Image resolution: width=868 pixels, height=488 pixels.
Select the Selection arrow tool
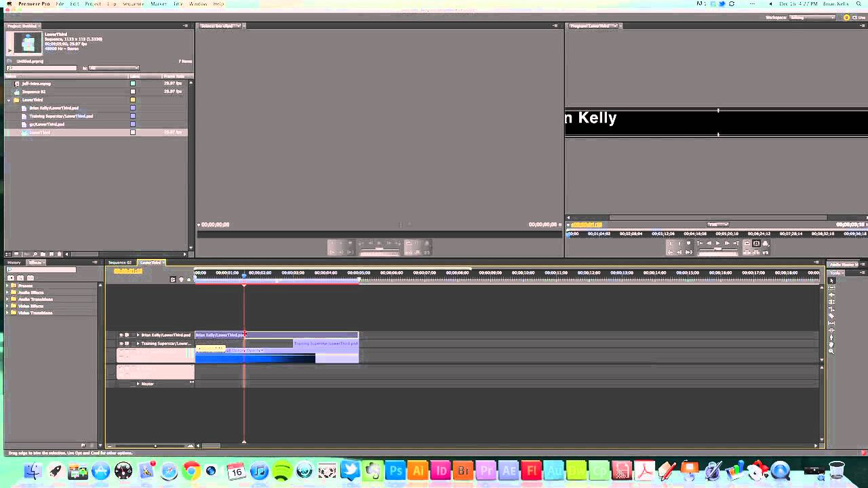[832, 281]
